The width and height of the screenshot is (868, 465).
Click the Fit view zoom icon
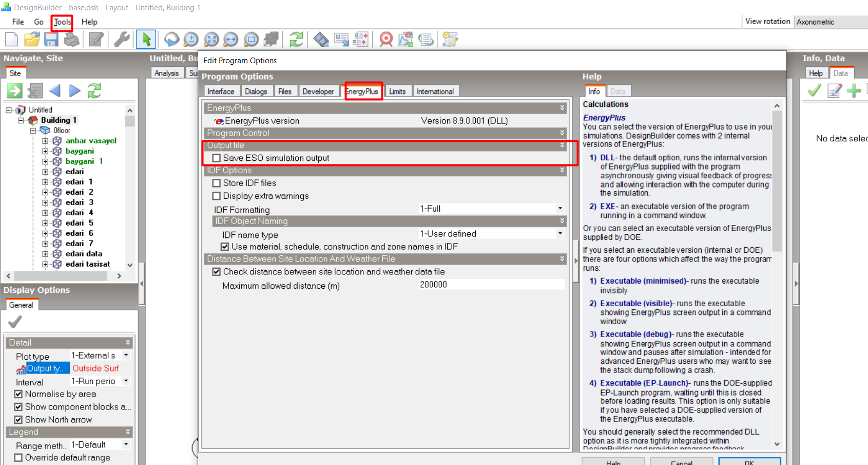tap(211, 40)
